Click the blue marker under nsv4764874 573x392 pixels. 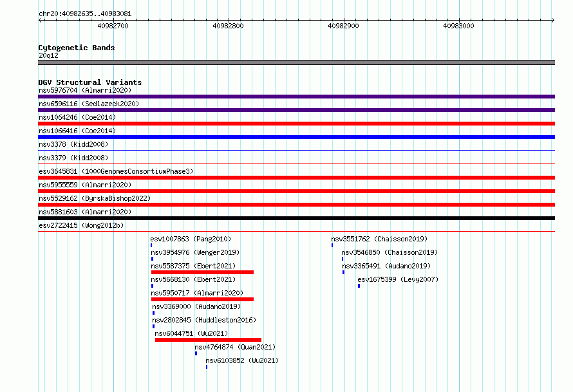196,353
